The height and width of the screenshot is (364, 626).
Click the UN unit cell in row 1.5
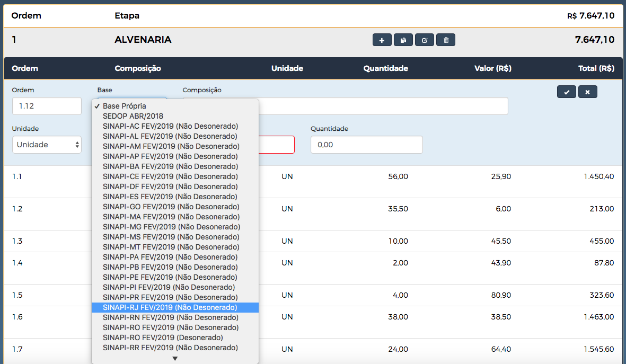tap(287, 295)
